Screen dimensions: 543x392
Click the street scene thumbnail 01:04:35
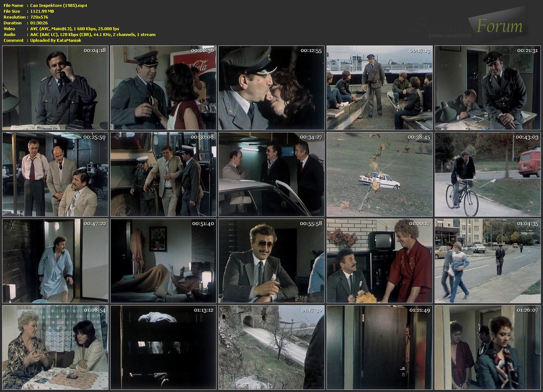[x=488, y=261]
